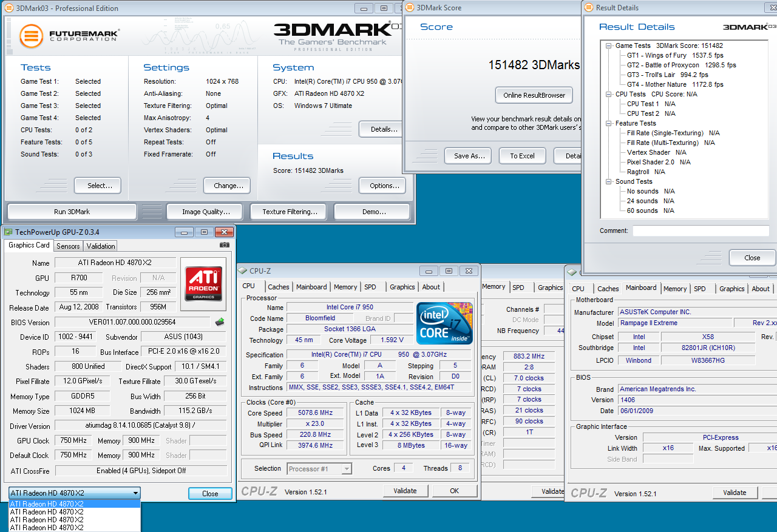Select the GT1 - Wings of Fury result row
This screenshot has width=777, height=532.
(x=674, y=55)
